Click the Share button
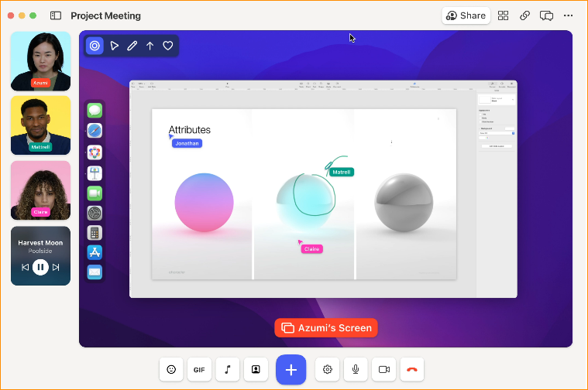 pyautogui.click(x=466, y=15)
